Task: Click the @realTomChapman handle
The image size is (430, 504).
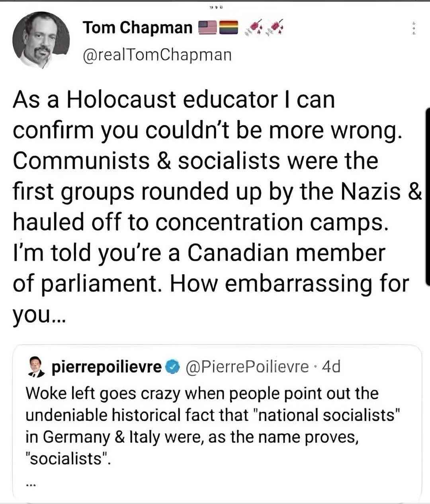Action: click(157, 55)
